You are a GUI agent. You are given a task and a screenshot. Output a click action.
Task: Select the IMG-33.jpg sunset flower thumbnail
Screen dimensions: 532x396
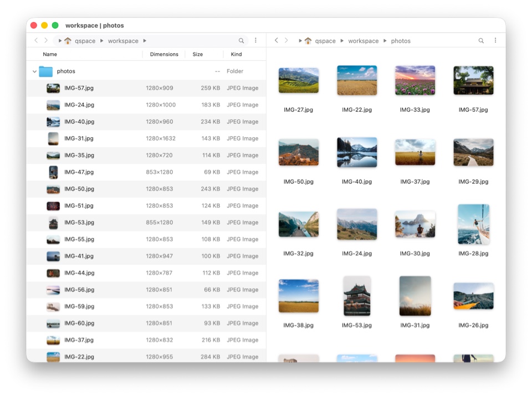click(x=415, y=81)
